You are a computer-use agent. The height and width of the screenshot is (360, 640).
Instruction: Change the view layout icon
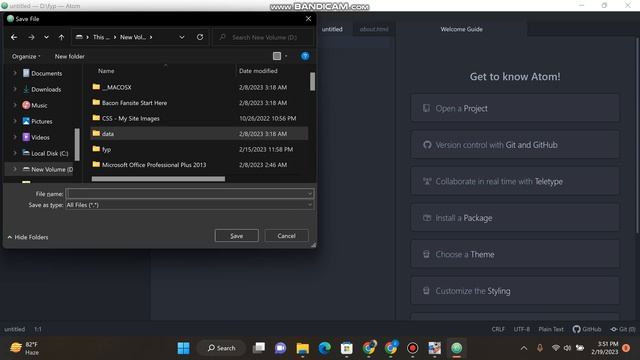tap(277, 56)
